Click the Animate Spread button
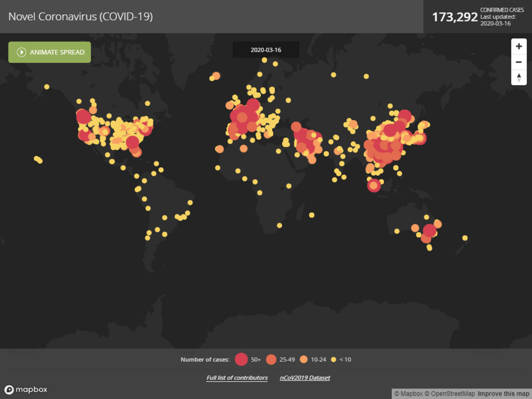This screenshot has width=532, height=399. click(x=49, y=52)
